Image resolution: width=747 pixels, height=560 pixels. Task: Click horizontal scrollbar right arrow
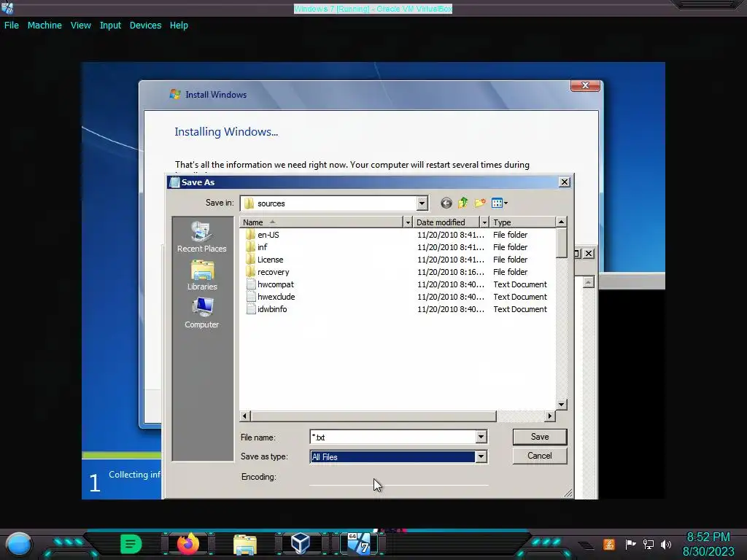(550, 416)
